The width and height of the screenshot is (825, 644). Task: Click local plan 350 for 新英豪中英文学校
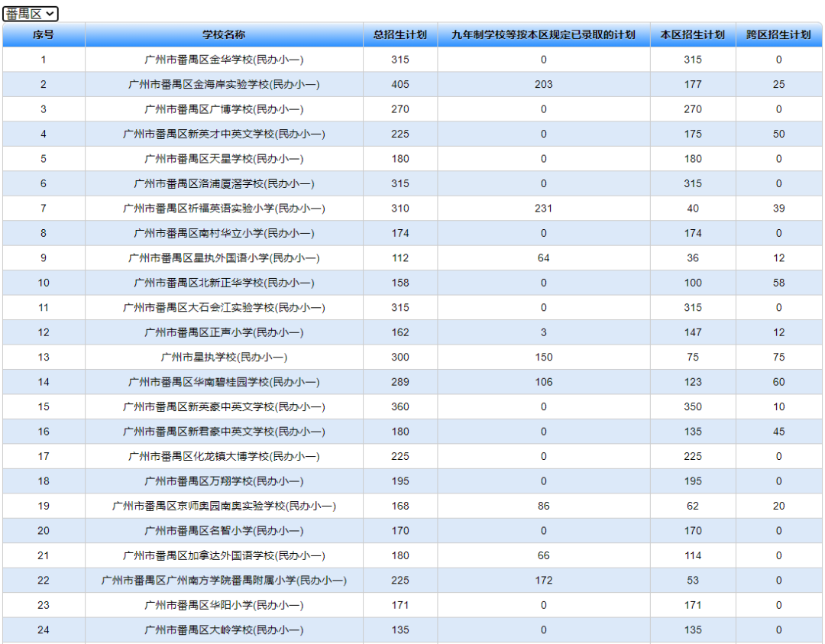692,406
